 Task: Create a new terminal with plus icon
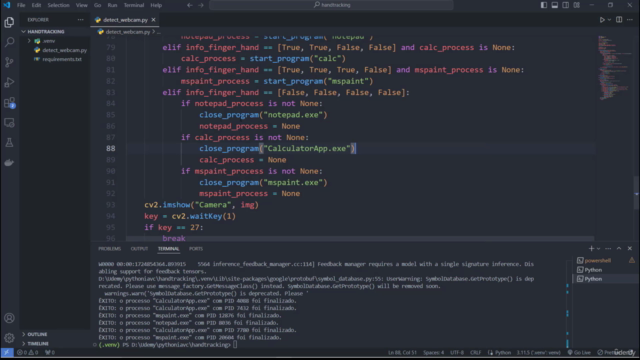(591, 248)
